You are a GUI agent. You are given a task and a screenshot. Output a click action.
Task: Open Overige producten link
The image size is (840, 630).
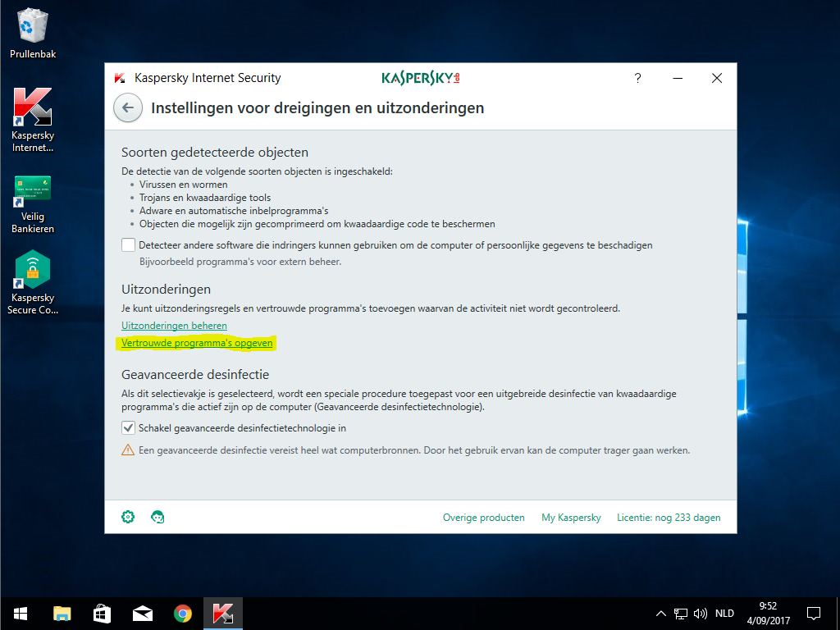tap(483, 518)
